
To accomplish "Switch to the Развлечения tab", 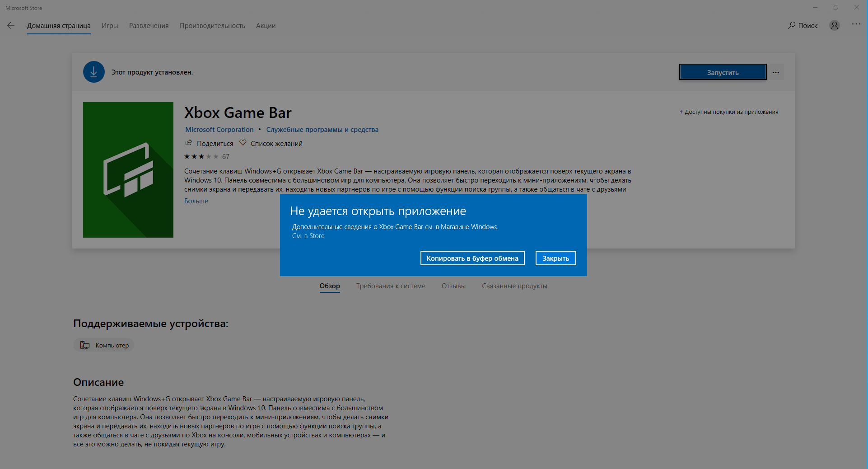I will click(x=149, y=26).
